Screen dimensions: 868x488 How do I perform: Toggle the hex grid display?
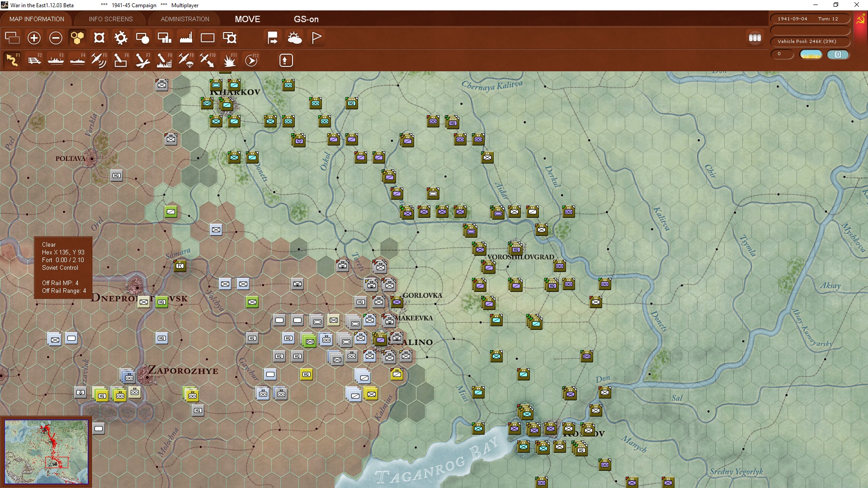[x=77, y=38]
